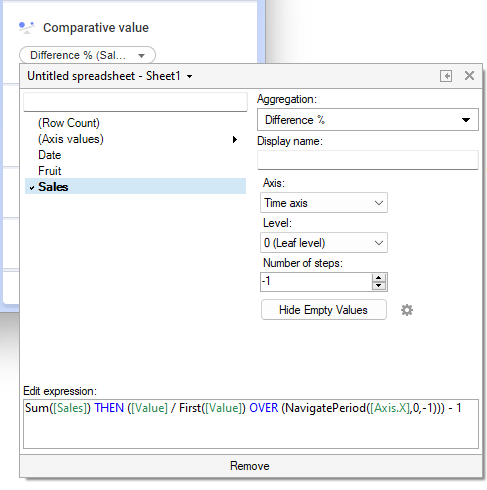Decrease Number of steps with down arrow

coord(379,286)
